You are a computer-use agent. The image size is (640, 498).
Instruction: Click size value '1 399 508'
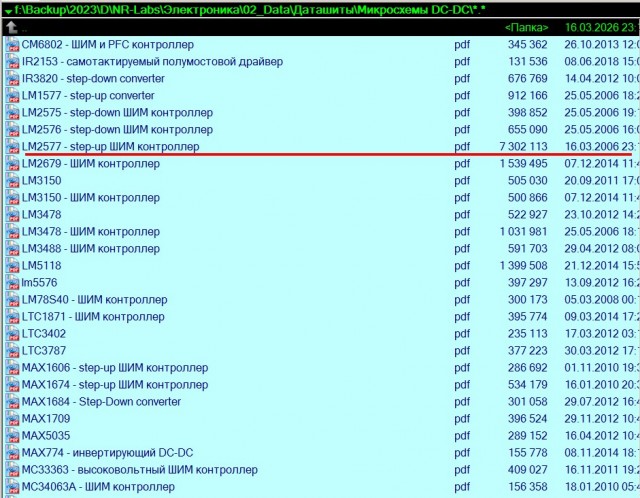pyautogui.click(x=523, y=266)
